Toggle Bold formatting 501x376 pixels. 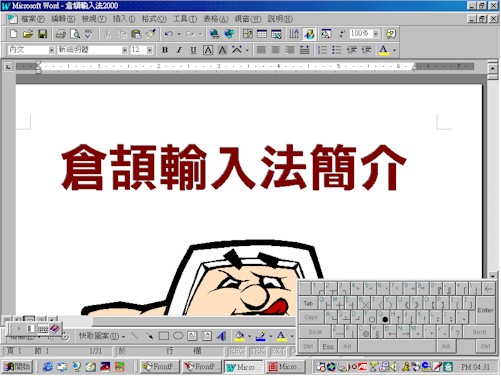[x=165, y=50]
